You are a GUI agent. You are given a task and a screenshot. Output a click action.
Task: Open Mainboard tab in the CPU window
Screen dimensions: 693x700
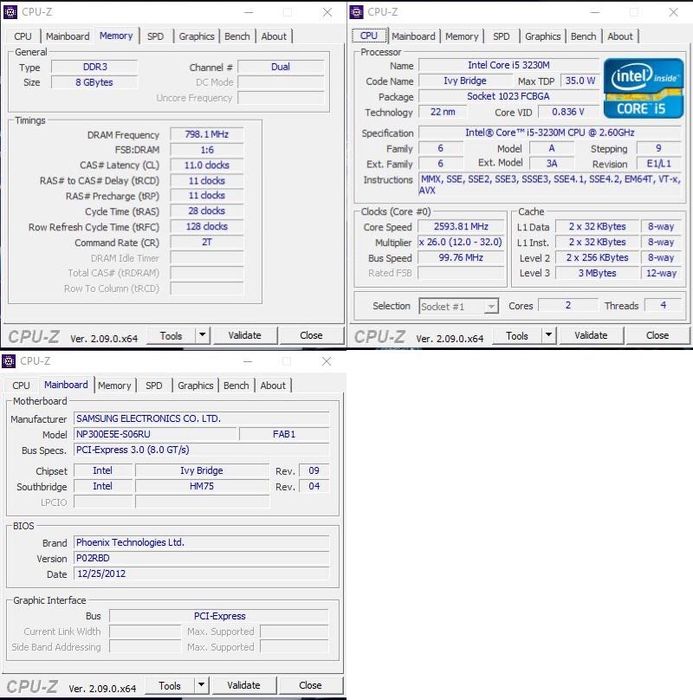413,36
